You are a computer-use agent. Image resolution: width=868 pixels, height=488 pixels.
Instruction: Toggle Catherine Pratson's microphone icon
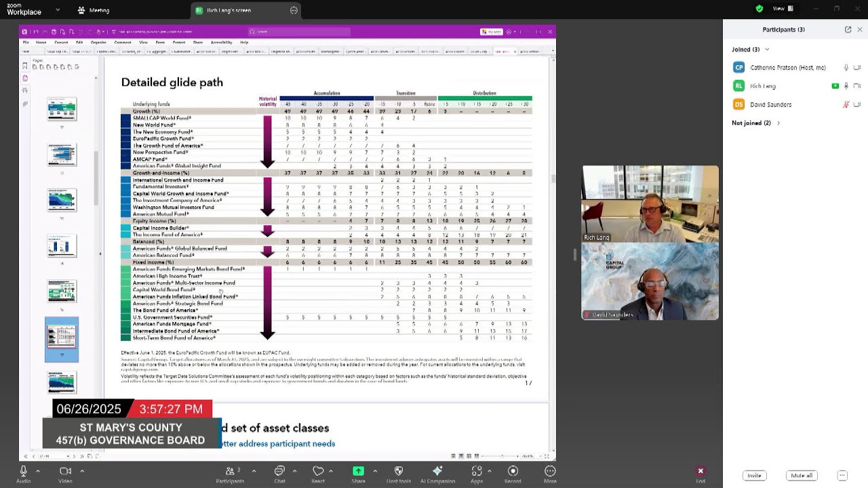(846, 68)
